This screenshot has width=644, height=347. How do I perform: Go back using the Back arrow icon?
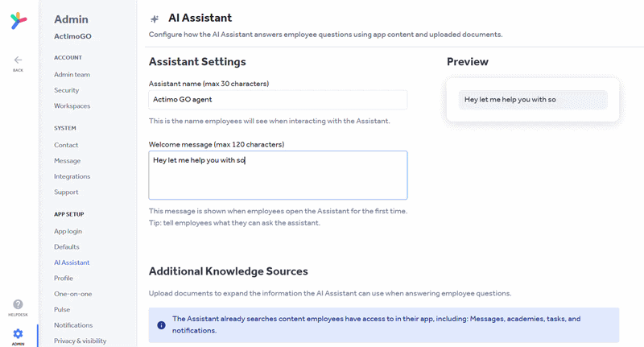click(18, 60)
